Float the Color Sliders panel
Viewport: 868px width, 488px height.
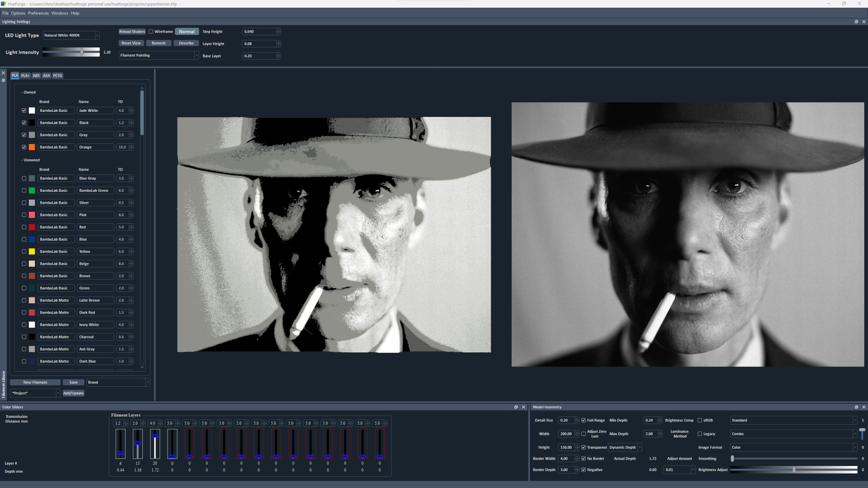coord(516,407)
